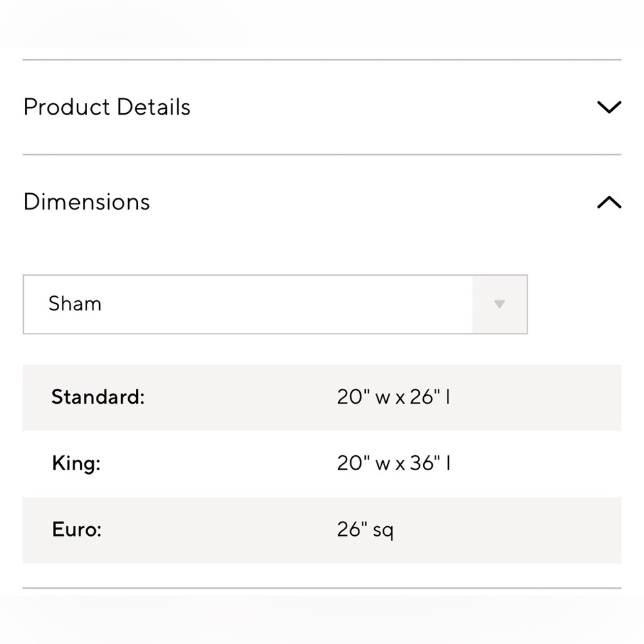This screenshot has width=644, height=644.
Task: Click the Euro row label
Action: [77, 530]
